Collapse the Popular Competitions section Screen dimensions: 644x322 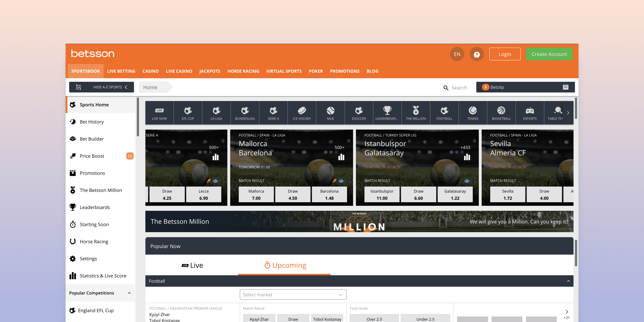(129, 293)
